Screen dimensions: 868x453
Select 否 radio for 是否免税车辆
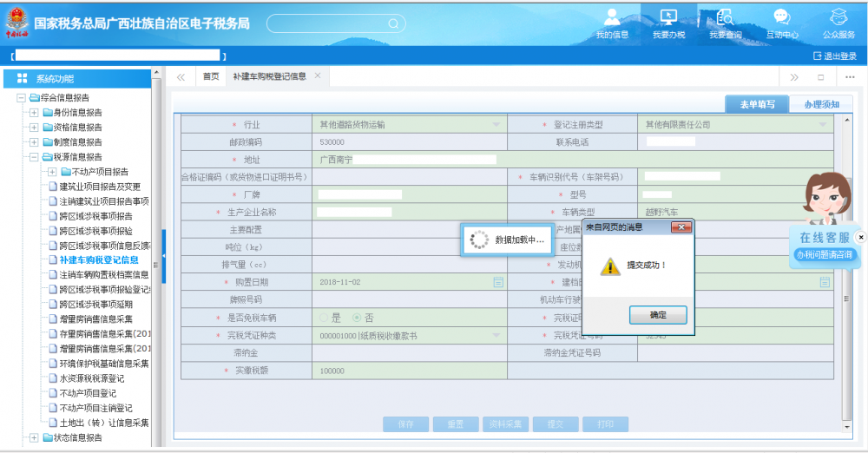coord(357,318)
